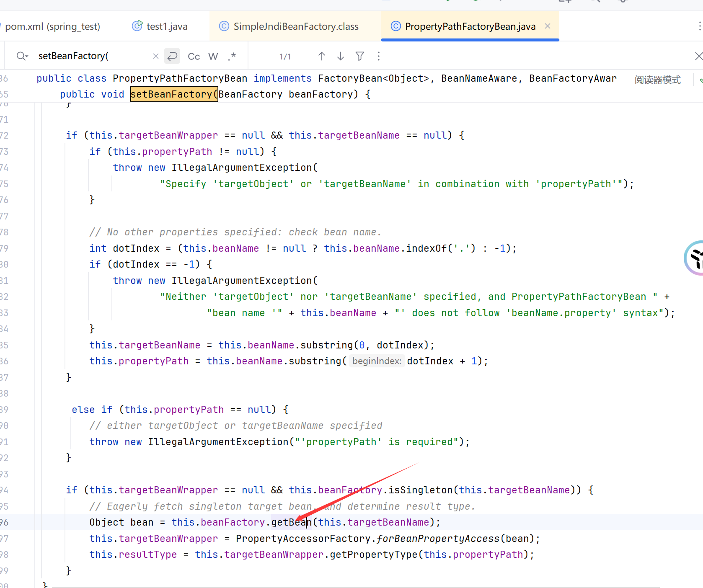Image resolution: width=703 pixels, height=588 pixels.
Task: Open search history dropdown magnifier
Action: click(x=22, y=56)
